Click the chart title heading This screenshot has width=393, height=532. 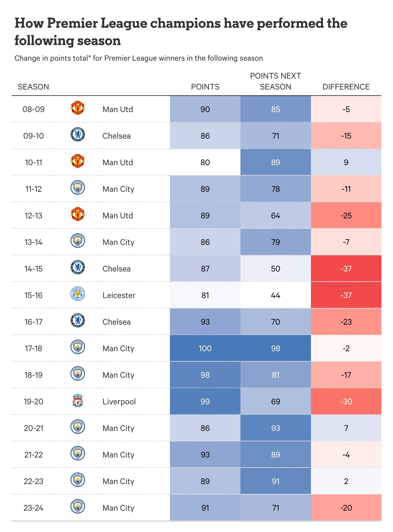181,32
